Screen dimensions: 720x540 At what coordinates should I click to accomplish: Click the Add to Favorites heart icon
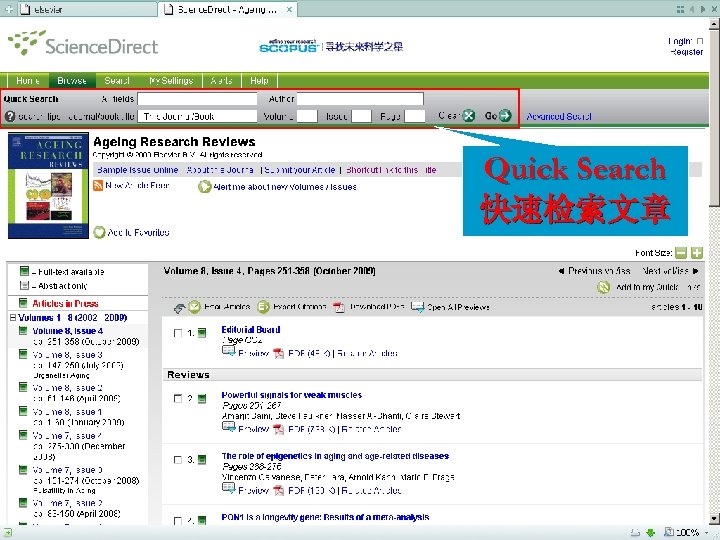click(99, 232)
